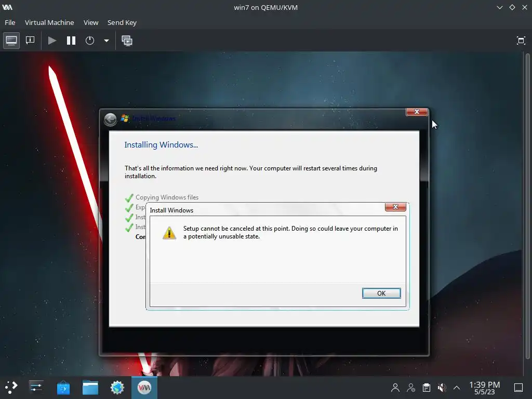The height and width of the screenshot is (399, 532).
Task: Click OK in Install Windows warning
Action: tap(381, 293)
